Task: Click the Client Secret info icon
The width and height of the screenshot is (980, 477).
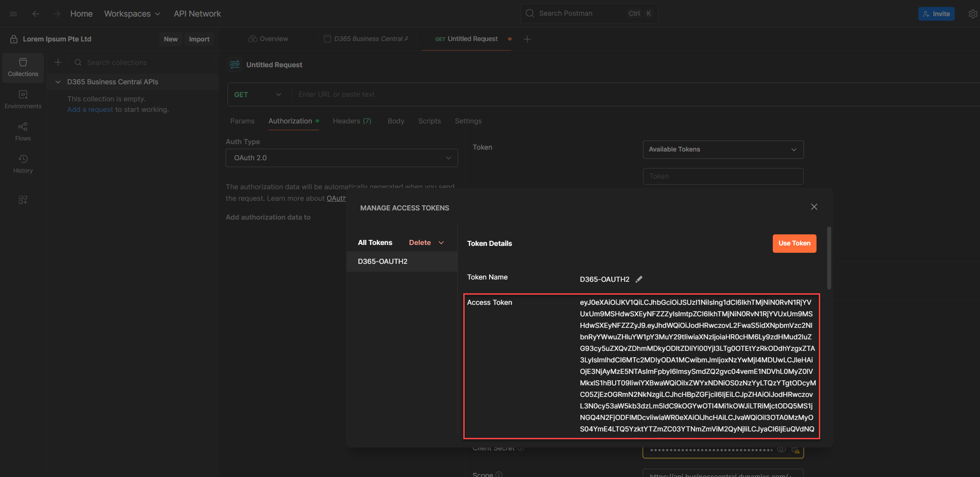Action: (521, 448)
